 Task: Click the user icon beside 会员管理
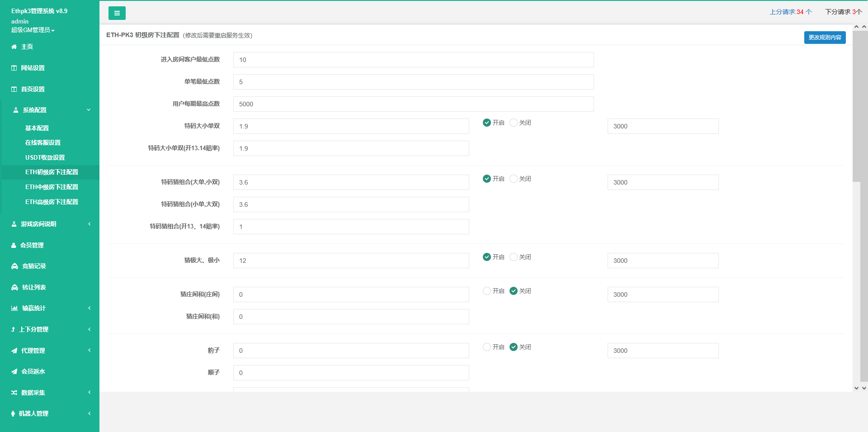(x=14, y=245)
